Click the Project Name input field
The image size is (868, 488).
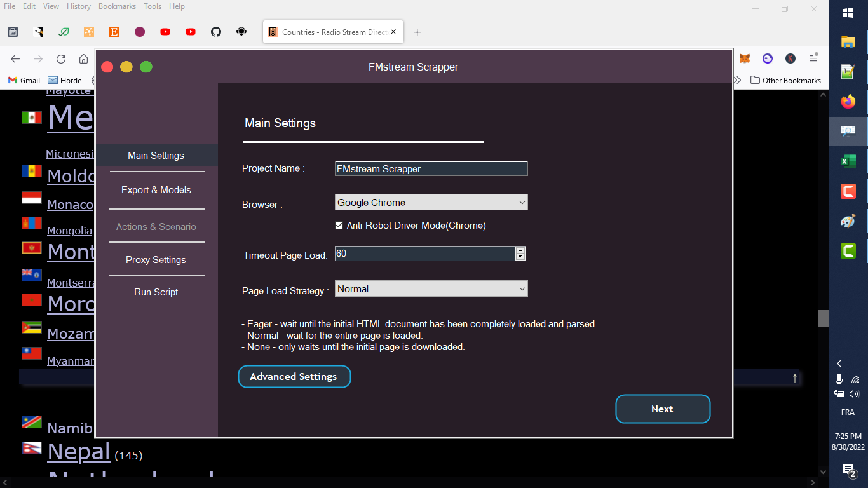coord(431,168)
